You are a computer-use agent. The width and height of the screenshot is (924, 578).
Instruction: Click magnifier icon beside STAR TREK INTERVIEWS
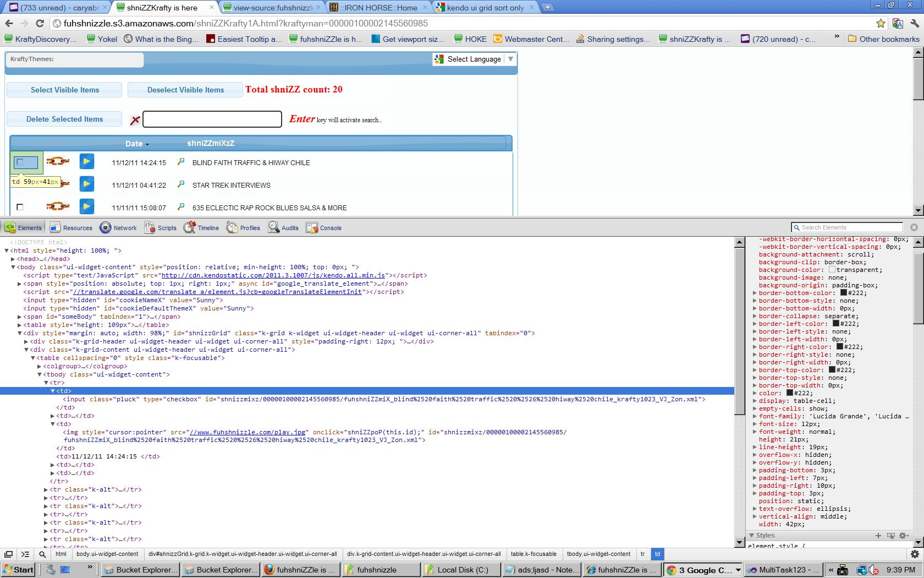(180, 184)
